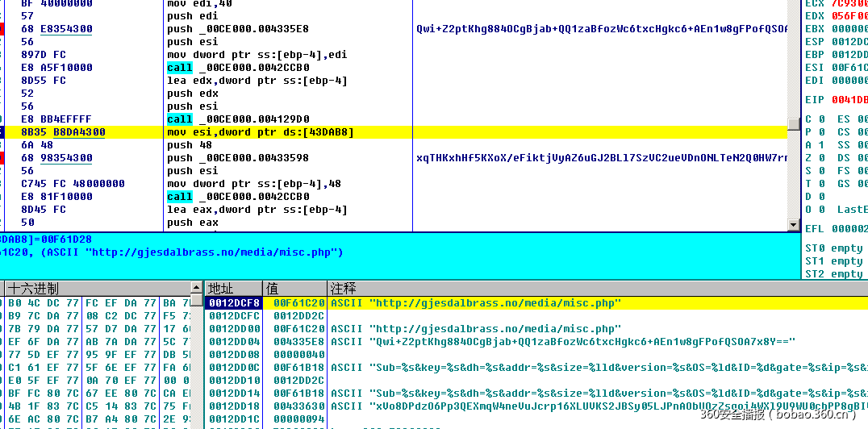Click the red breakpoint marker at 68 98354300
The width and height of the screenshot is (868, 429).
[x=2, y=158]
